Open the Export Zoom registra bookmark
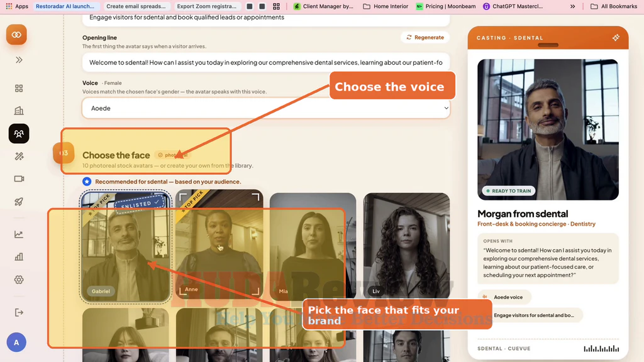644x362 pixels. click(x=206, y=6)
